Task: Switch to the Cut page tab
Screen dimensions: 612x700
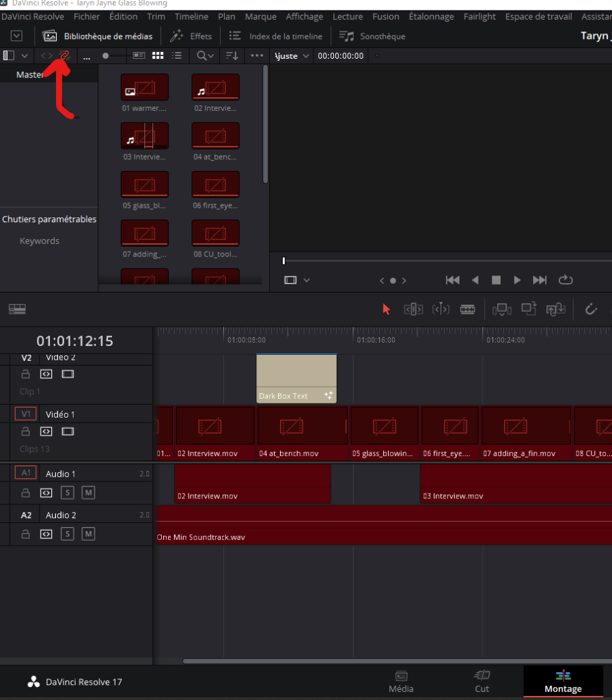Action: tap(482, 681)
